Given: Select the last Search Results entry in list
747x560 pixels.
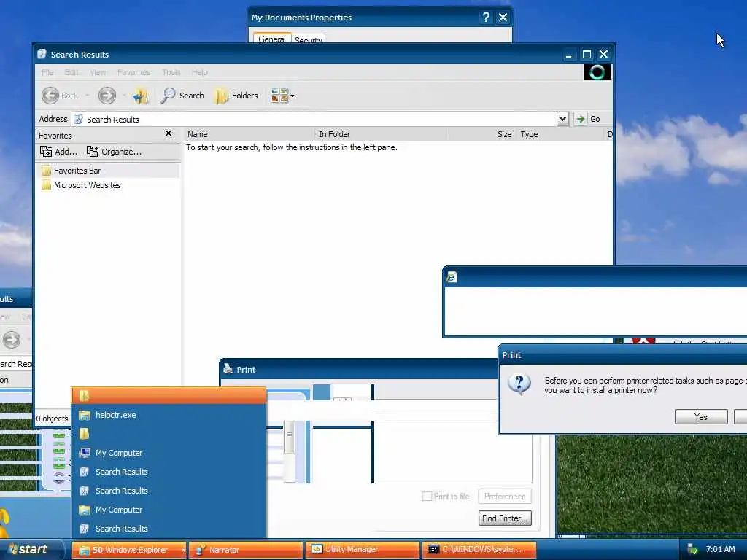Looking at the screenshot, I should pyautogui.click(x=169, y=529).
